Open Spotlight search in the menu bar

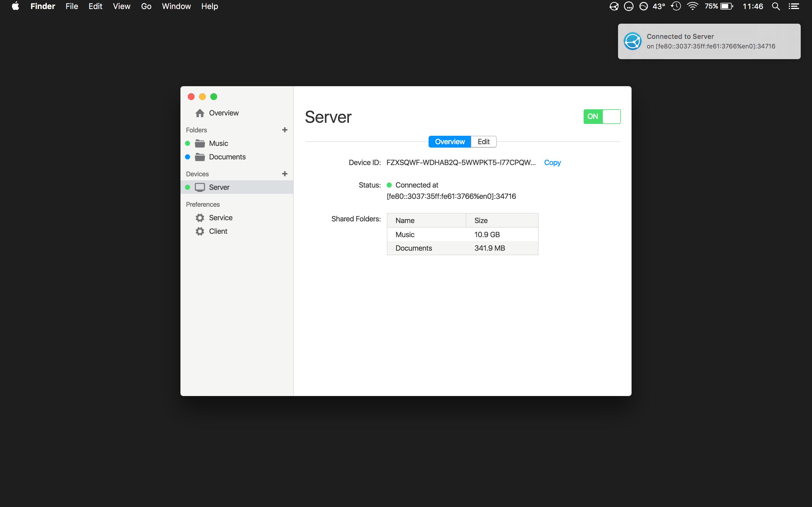(x=775, y=6)
